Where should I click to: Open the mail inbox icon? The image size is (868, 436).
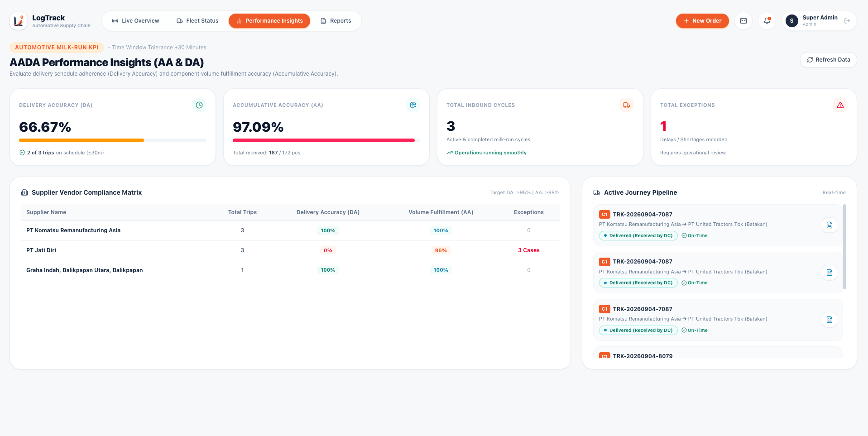coord(743,21)
